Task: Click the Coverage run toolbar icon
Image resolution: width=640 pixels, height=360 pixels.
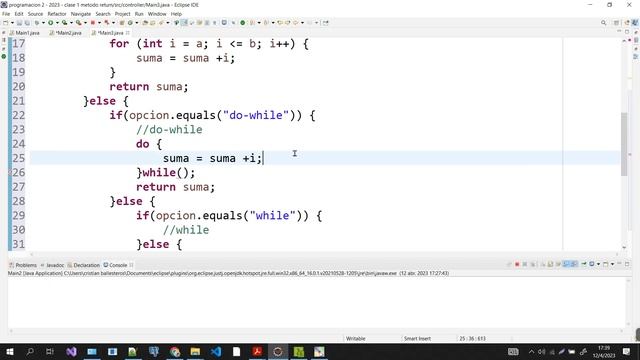Action: (x=64, y=23)
